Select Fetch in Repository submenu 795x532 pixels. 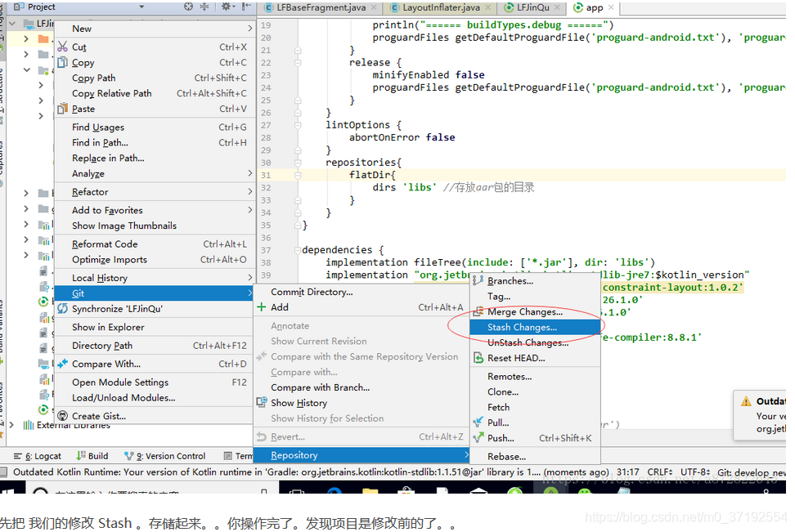click(x=535, y=407)
